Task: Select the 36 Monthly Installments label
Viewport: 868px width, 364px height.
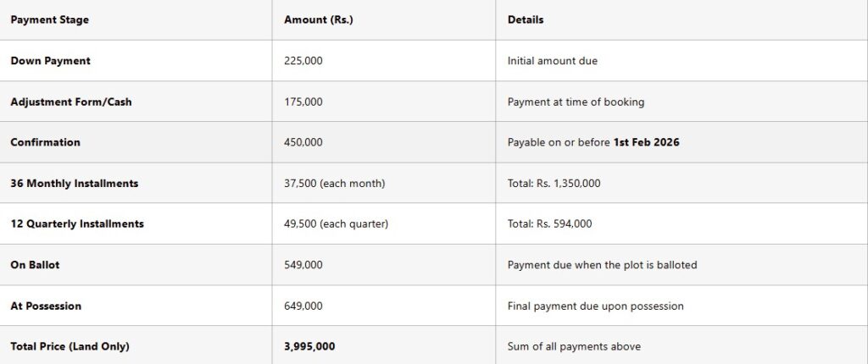Action: coord(74,183)
